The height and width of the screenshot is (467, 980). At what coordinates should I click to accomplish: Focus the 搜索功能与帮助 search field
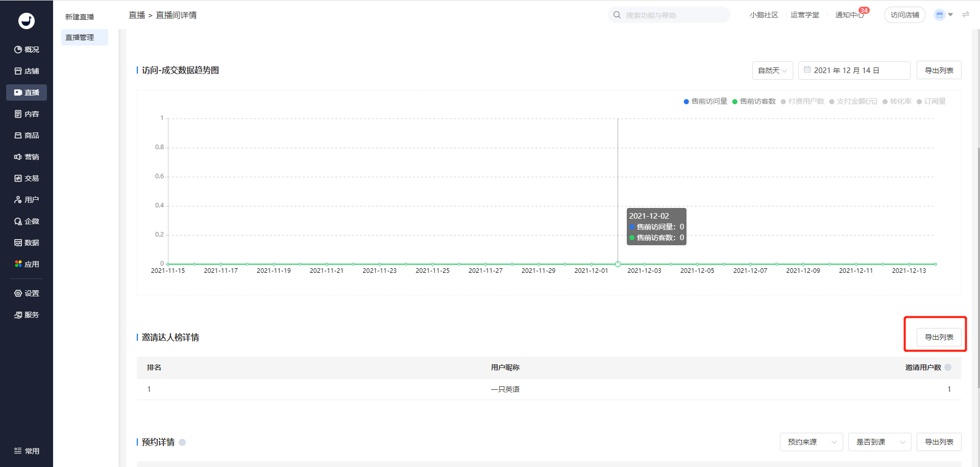coord(674,15)
